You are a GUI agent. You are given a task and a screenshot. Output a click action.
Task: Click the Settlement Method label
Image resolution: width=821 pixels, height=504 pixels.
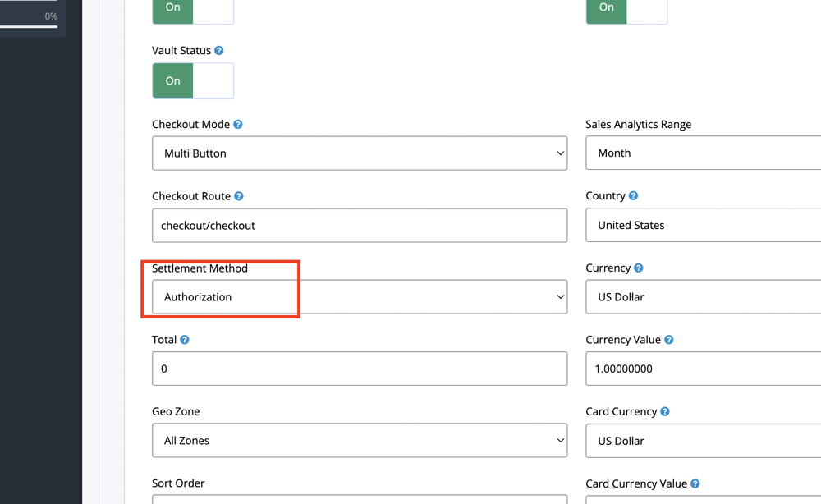point(200,268)
